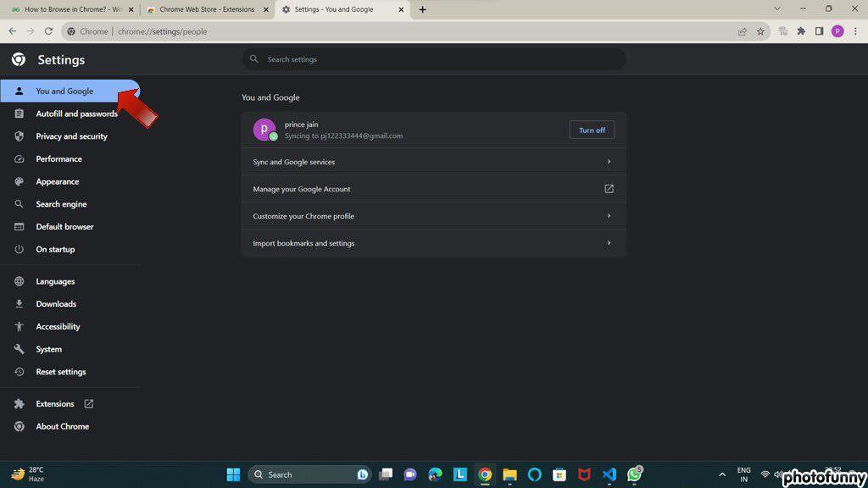Open the side panel icon
The height and width of the screenshot is (488, 868).
820,31
